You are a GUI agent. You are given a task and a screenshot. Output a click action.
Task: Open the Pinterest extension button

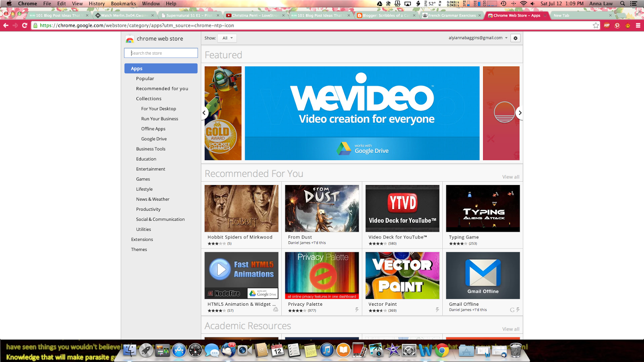(617, 25)
